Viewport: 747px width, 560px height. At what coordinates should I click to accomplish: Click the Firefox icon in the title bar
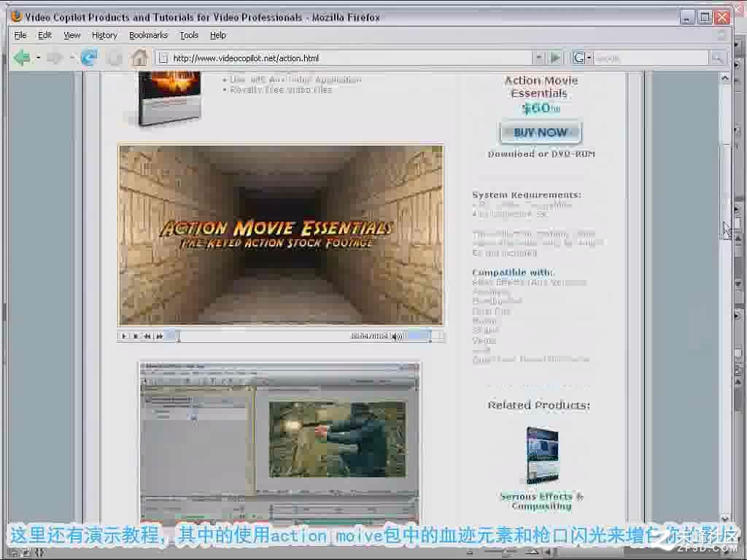coord(17,17)
